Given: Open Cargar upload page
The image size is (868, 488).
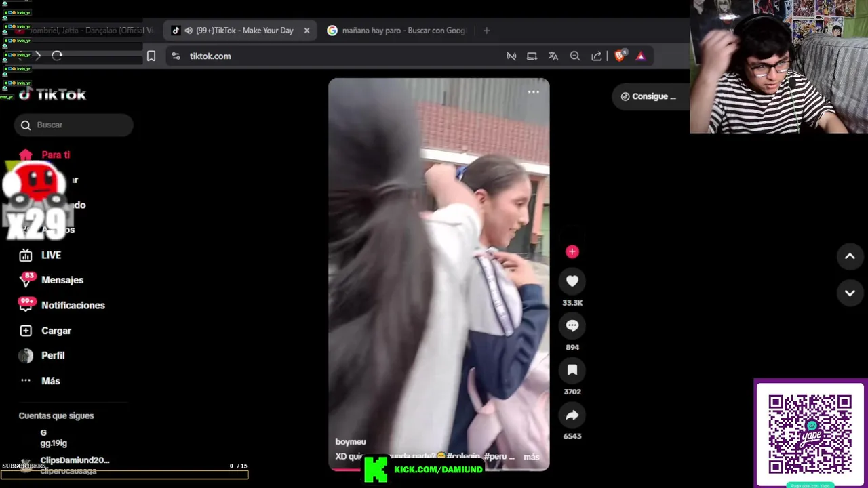Looking at the screenshot, I should (x=56, y=331).
